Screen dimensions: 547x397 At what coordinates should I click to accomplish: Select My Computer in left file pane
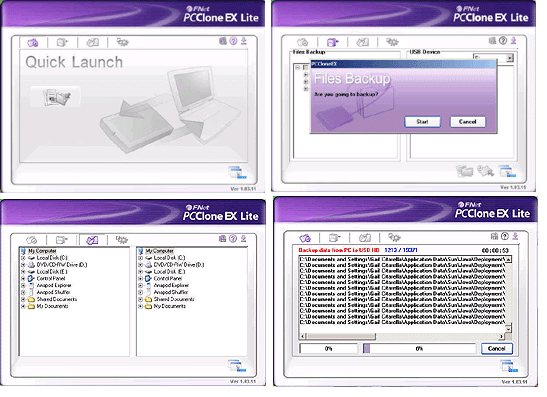[42, 251]
